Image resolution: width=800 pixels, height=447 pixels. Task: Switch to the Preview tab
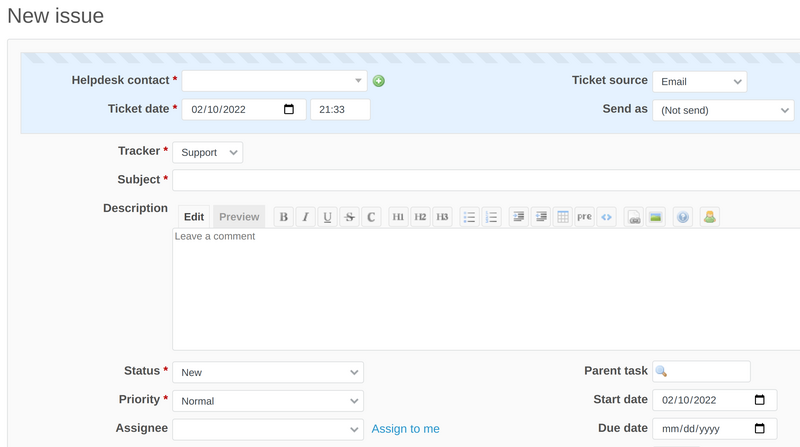click(239, 217)
